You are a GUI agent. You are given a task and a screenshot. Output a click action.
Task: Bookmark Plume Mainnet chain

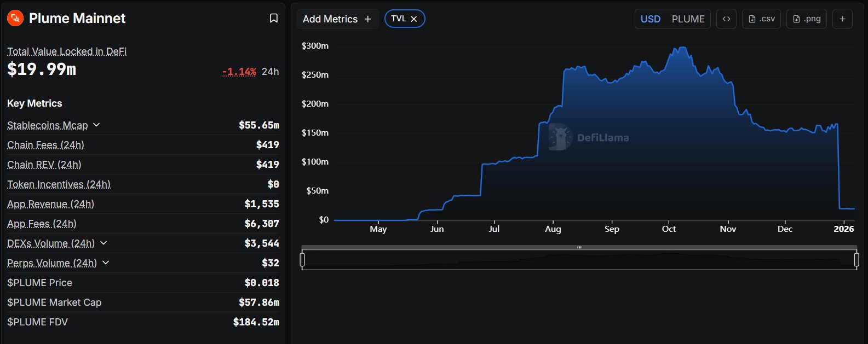(x=274, y=18)
